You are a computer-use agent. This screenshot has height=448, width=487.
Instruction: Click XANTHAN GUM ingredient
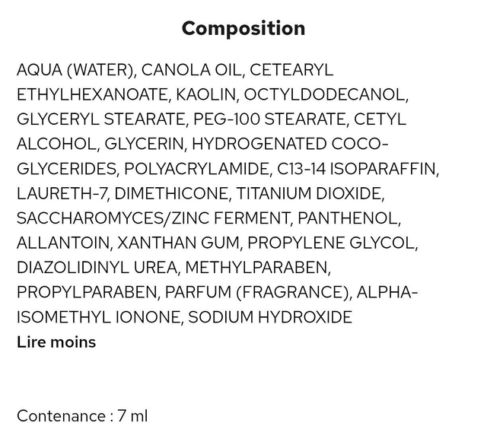point(178,243)
